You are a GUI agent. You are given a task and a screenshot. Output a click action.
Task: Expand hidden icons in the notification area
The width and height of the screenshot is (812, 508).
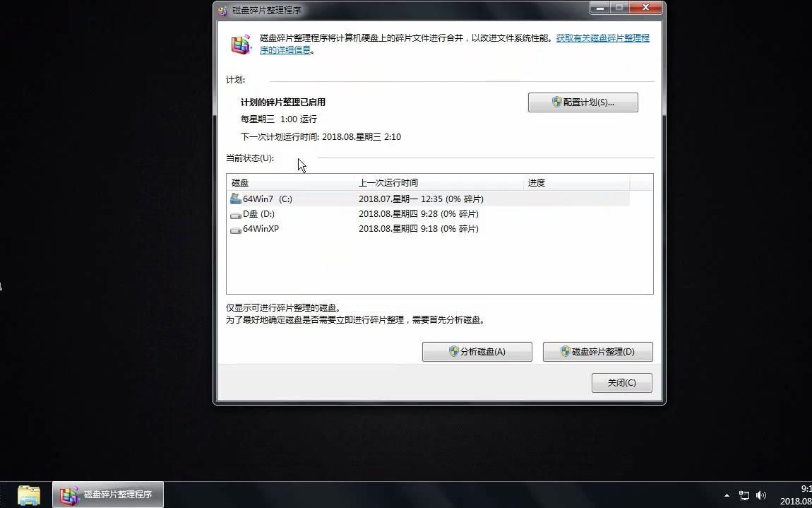tap(727, 495)
